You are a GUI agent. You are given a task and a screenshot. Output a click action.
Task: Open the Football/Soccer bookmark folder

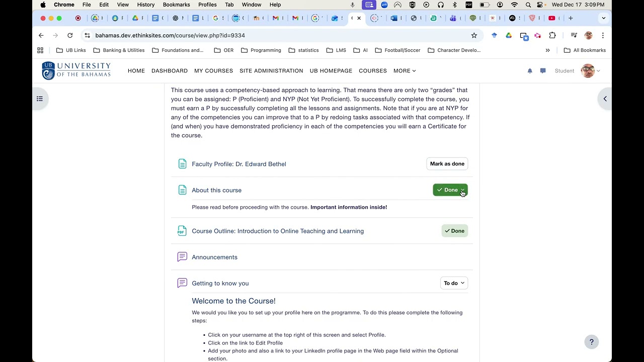point(397,50)
